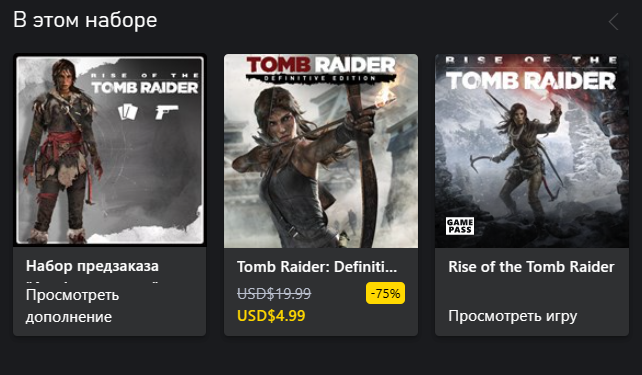
Task: Click the USD$4.99 sale price
Action: click(x=271, y=316)
